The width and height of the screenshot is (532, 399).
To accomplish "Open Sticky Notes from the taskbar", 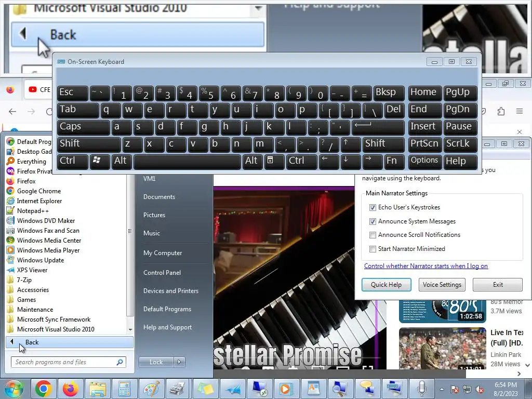I will tap(206, 389).
